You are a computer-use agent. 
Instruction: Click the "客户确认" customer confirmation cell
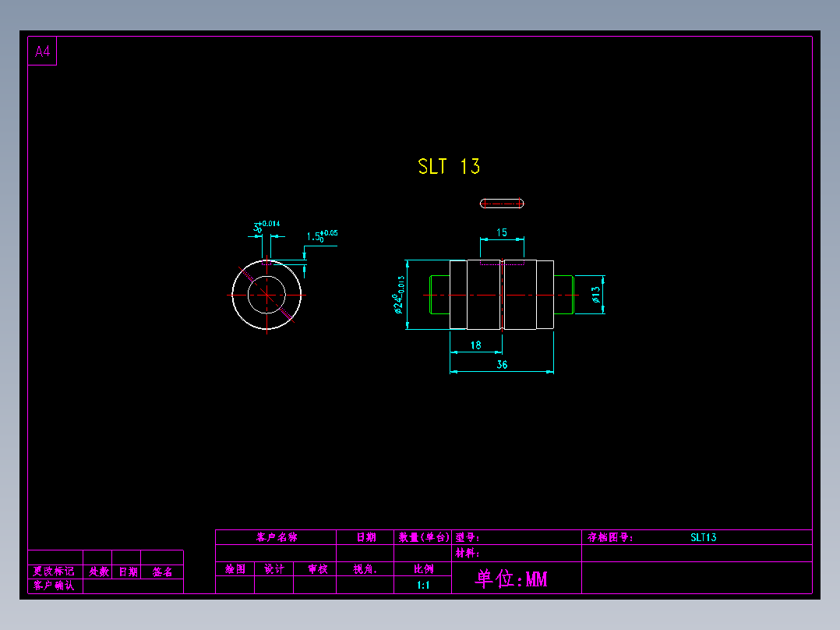click(54, 586)
